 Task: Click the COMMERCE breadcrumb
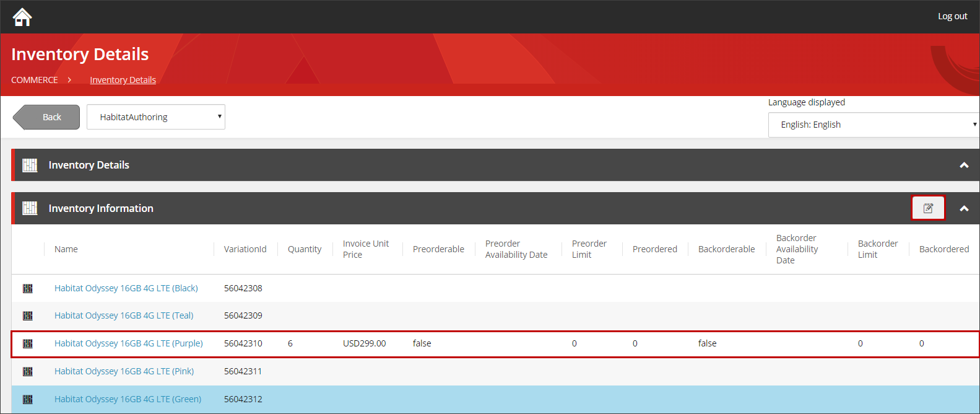point(35,80)
